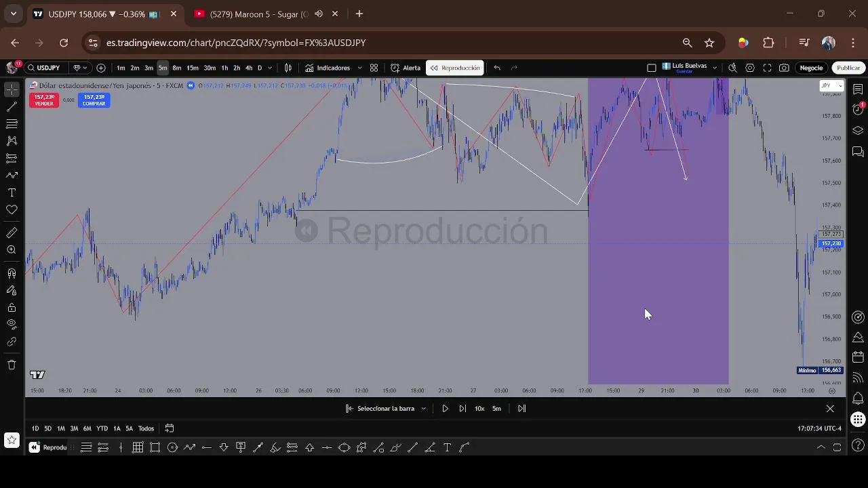Select the brush drawing tool
Screen dimensions: 868x488
(x=12, y=176)
